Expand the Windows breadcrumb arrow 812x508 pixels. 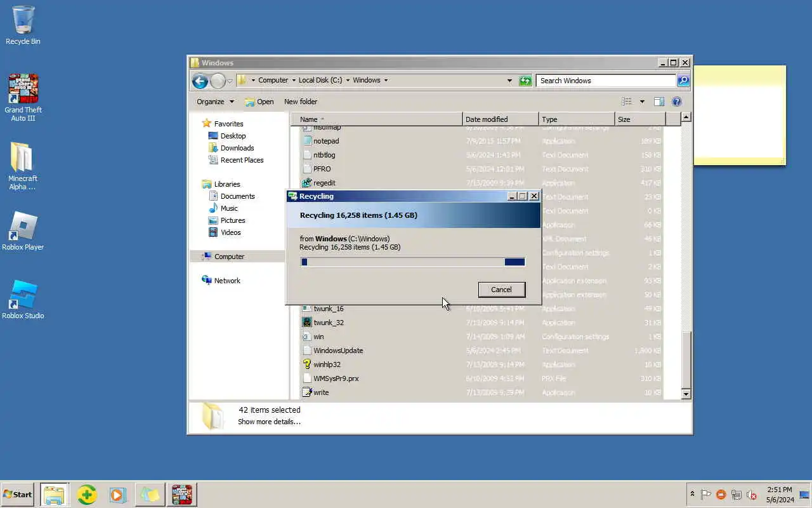tap(386, 81)
